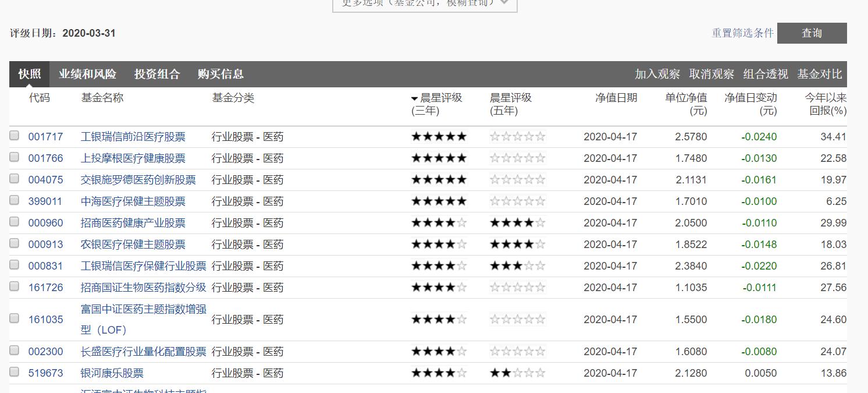This screenshot has height=393, width=868.
Task: Click fund code 000831
Action: point(45,266)
